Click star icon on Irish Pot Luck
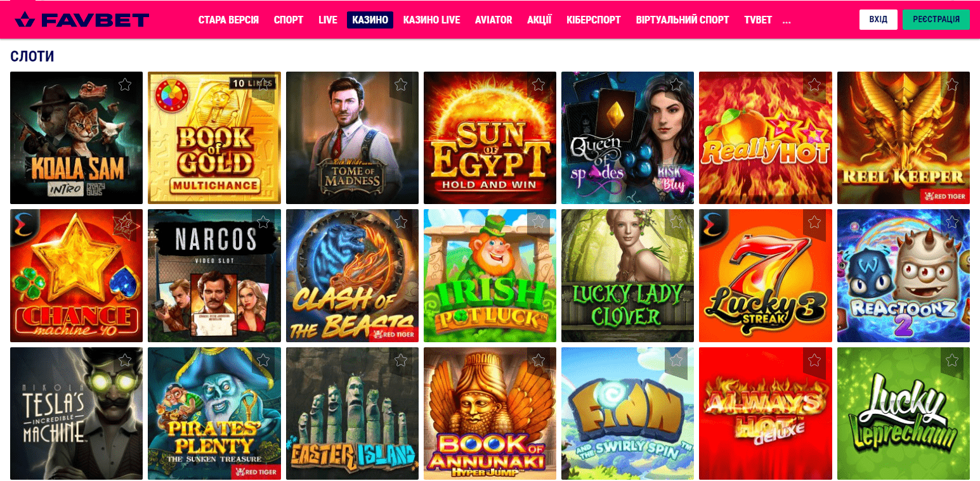Screen dimensions: 980x481 [x=539, y=222]
